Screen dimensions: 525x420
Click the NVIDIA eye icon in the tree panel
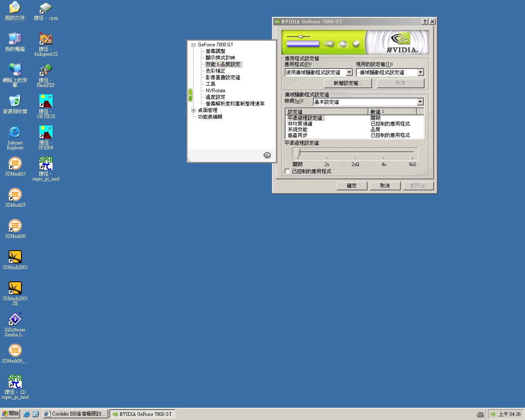point(267,155)
